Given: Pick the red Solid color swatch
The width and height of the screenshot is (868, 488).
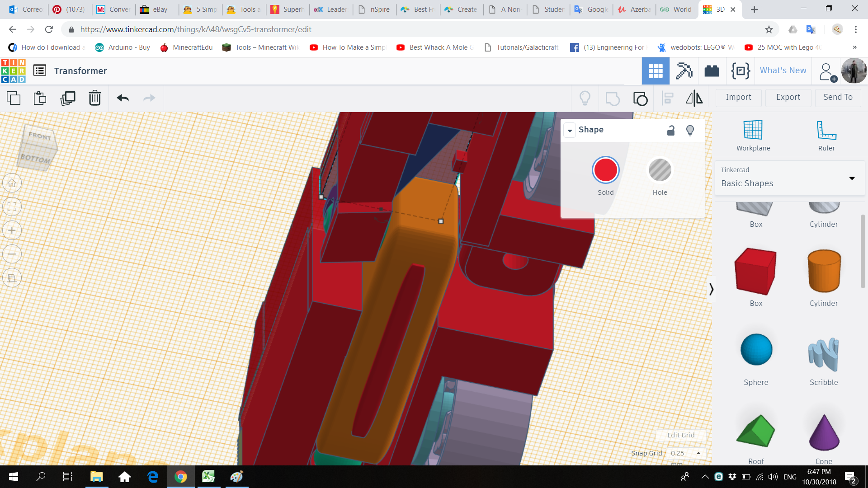Looking at the screenshot, I should (605, 170).
